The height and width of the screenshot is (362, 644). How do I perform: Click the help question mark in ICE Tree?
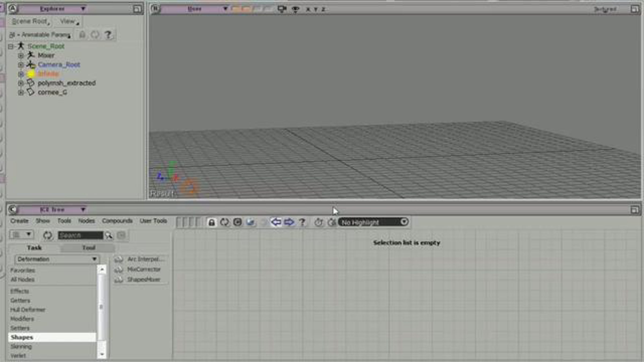click(302, 222)
